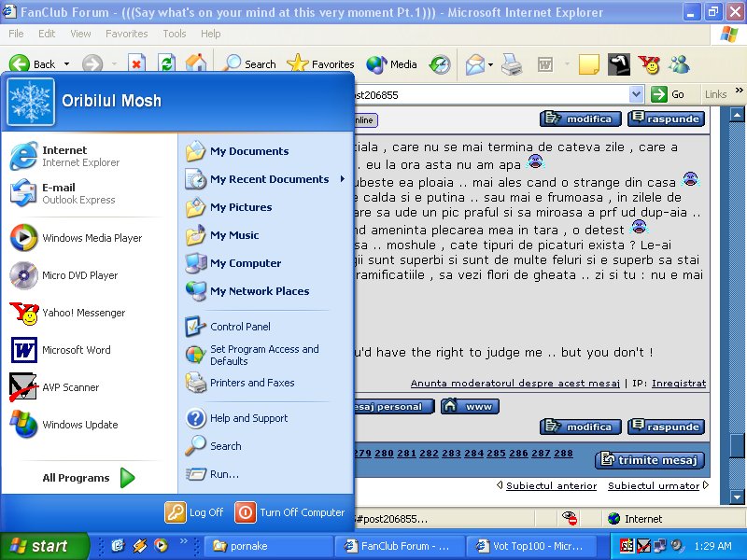Click Subiectul urmator link
747x560 pixels.
654,485
